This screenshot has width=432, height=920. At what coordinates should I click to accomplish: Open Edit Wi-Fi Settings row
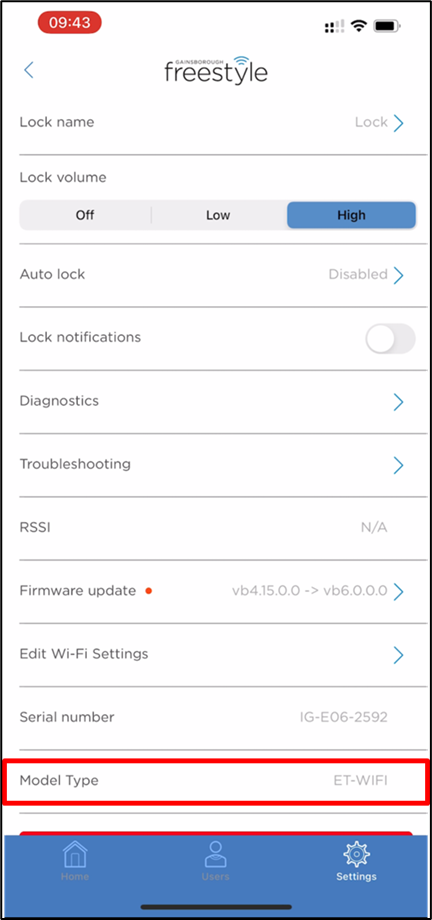216,654
